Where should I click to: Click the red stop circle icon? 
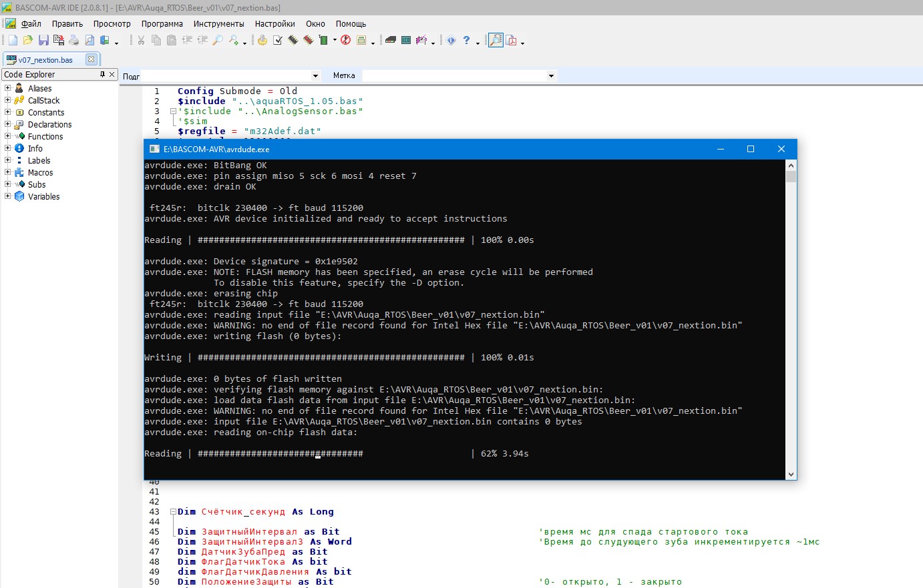click(345, 40)
